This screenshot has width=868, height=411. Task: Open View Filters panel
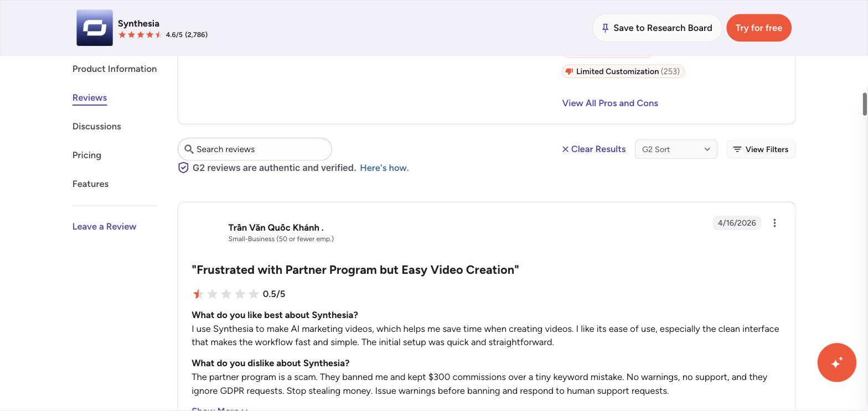click(761, 149)
